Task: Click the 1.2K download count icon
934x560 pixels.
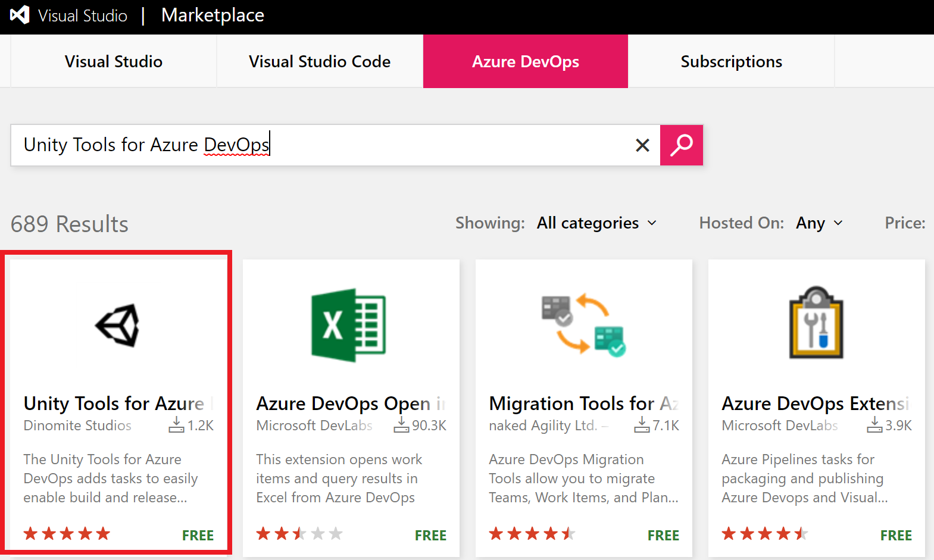Action: click(176, 424)
